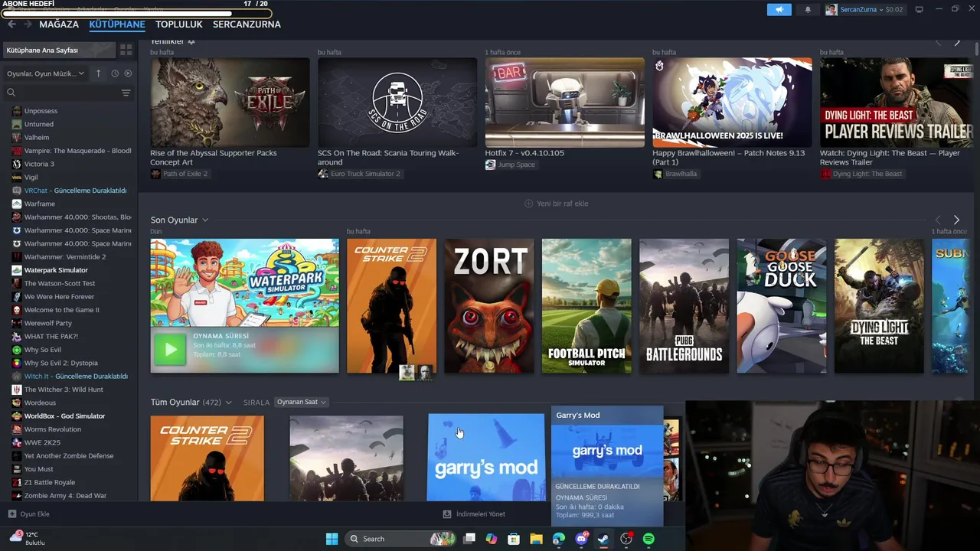Toggle ready-to-play filter icon
The width and height of the screenshot is (980, 551).
pos(128,73)
